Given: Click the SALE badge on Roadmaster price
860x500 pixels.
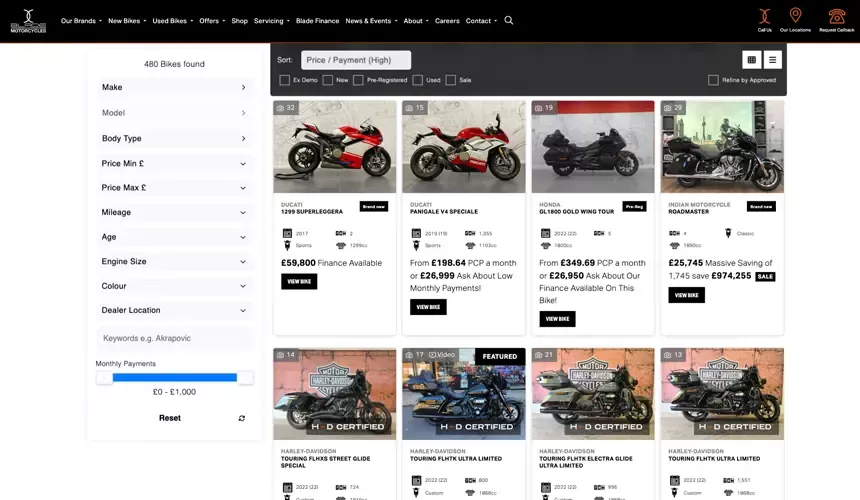Looking at the screenshot, I should click(x=765, y=276).
